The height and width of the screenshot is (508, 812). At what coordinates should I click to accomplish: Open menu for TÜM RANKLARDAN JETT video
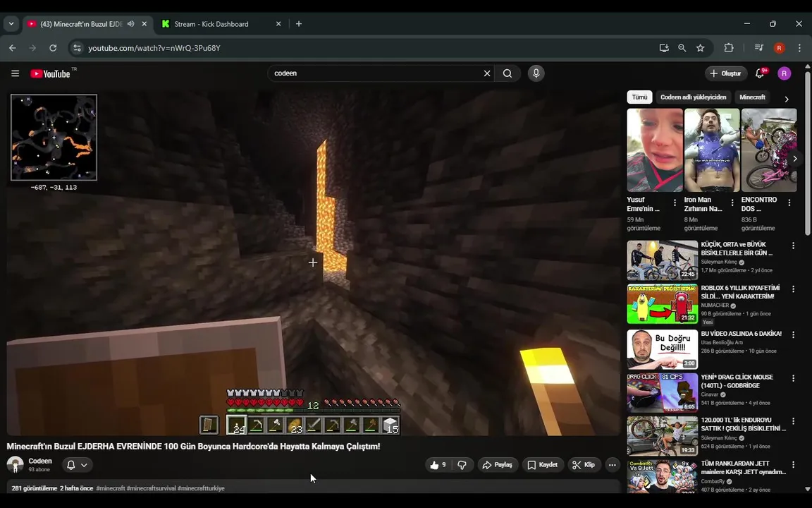[x=793, y=465]
